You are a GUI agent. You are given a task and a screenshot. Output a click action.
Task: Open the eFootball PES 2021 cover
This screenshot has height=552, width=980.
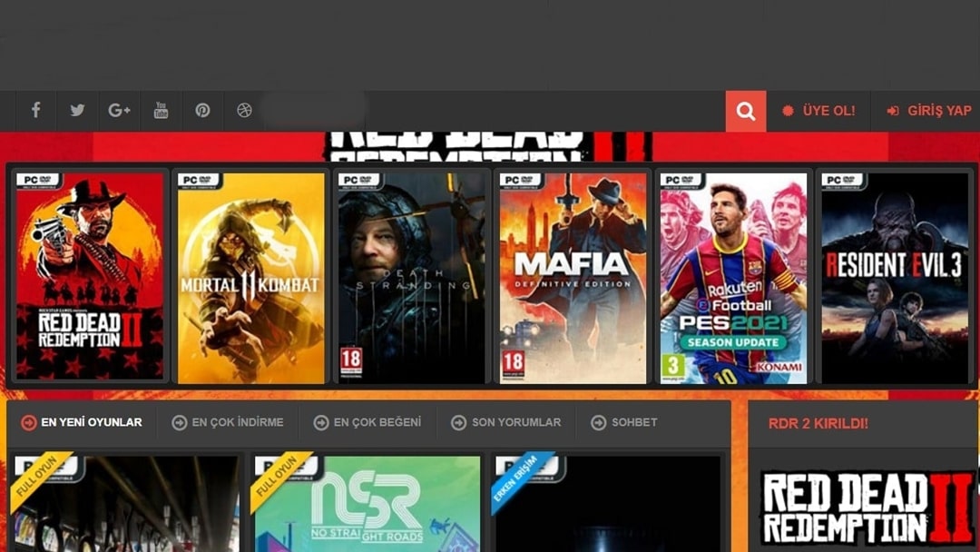734,278
